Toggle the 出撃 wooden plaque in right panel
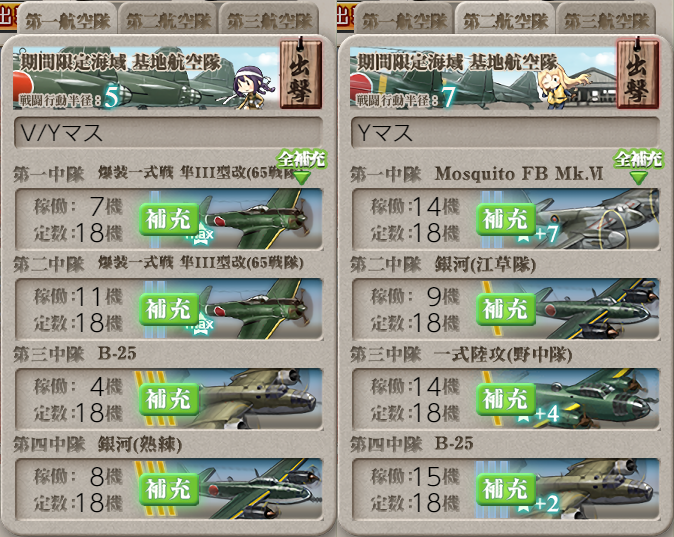The width and height of the screenshot is (674, 537). point(637,74)
